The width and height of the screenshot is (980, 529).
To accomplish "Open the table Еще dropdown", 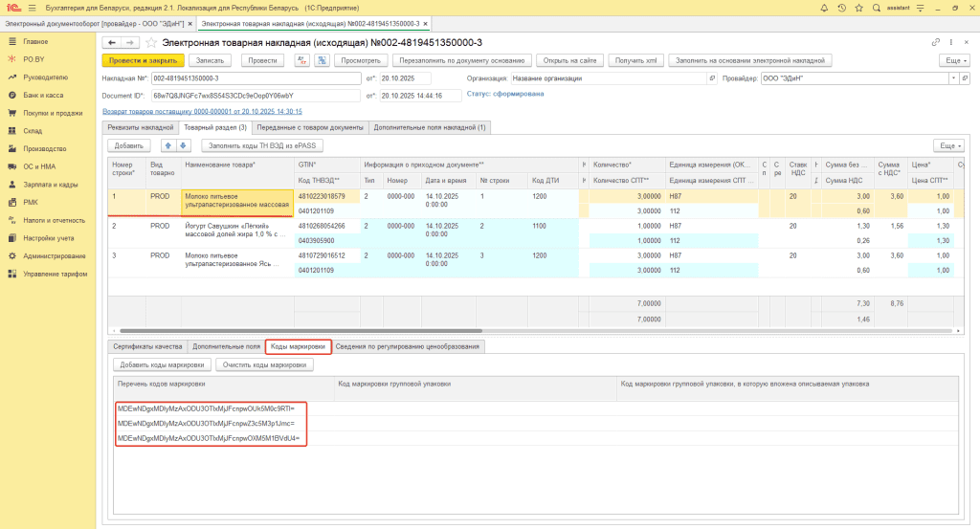I will click(x=947, y=145).
